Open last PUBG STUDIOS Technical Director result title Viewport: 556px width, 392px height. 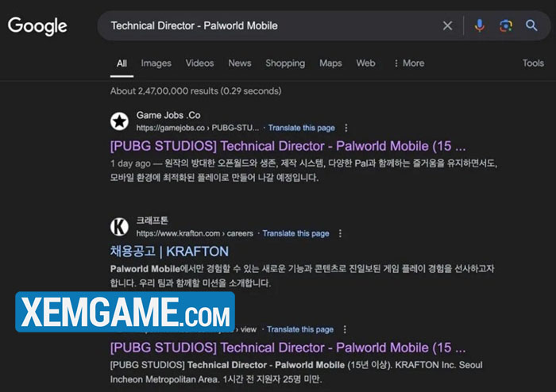tap(288, 348)
